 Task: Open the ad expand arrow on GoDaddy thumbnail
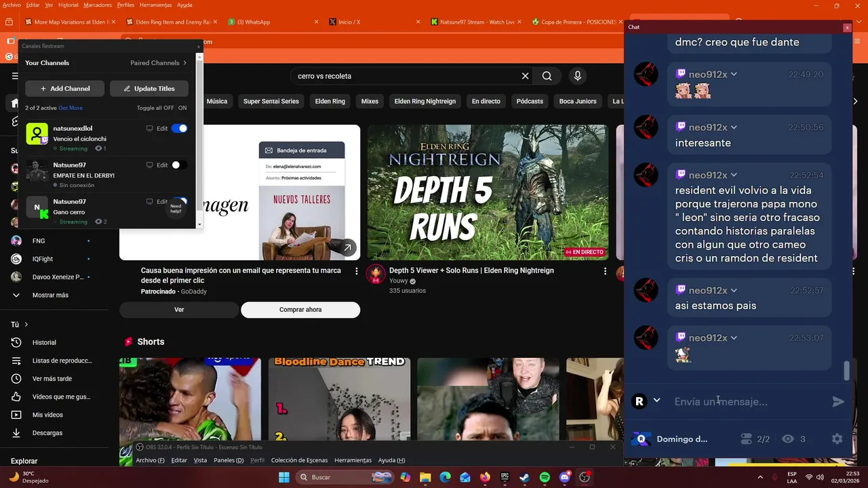tap(347, 248)
